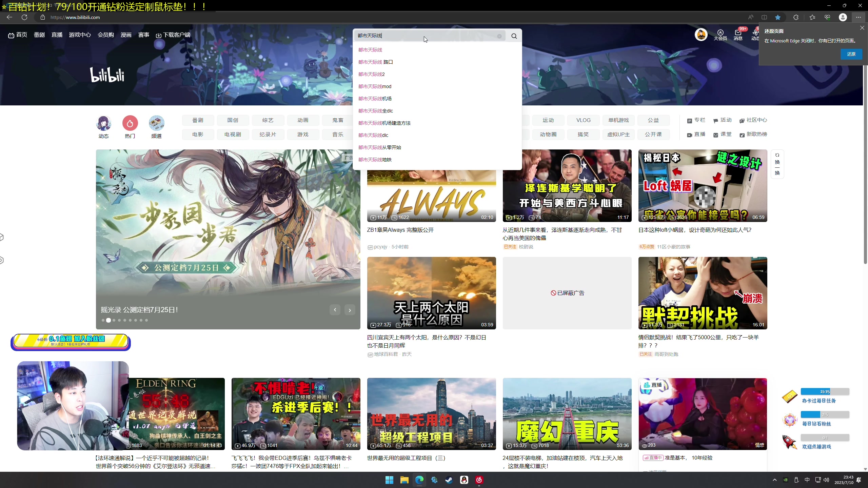Clear the search text with the x icon
The height and width of the screenshot is (488, 868).
point(499,36)
